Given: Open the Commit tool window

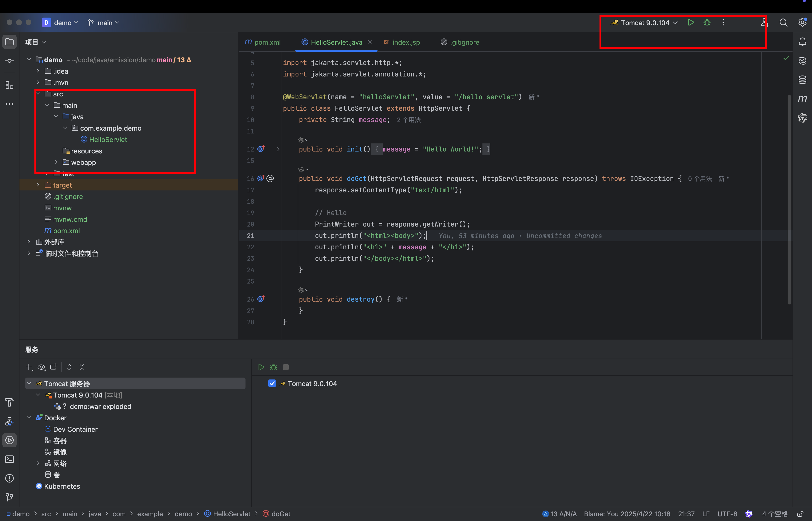Looking at the screenshot, I should coord(9,61).
